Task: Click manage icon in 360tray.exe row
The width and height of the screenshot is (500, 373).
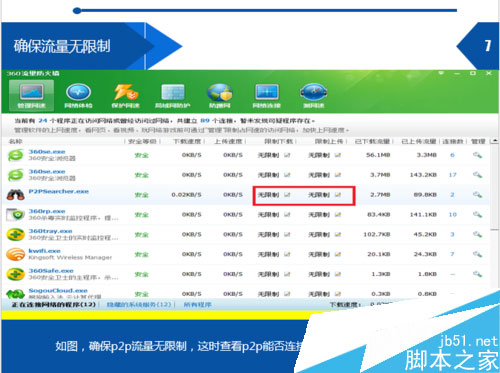Action: click(477, 234)
